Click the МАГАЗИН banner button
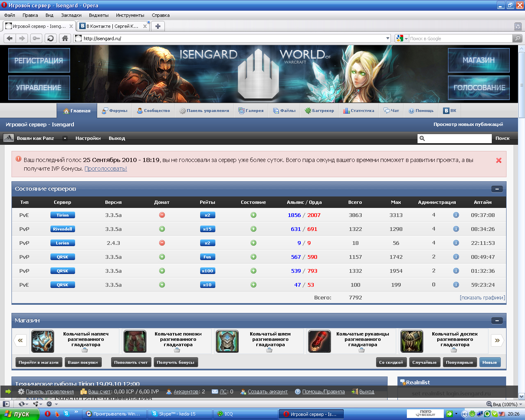The width and height of the screenshot is (525, 420). tap(479, 60)
